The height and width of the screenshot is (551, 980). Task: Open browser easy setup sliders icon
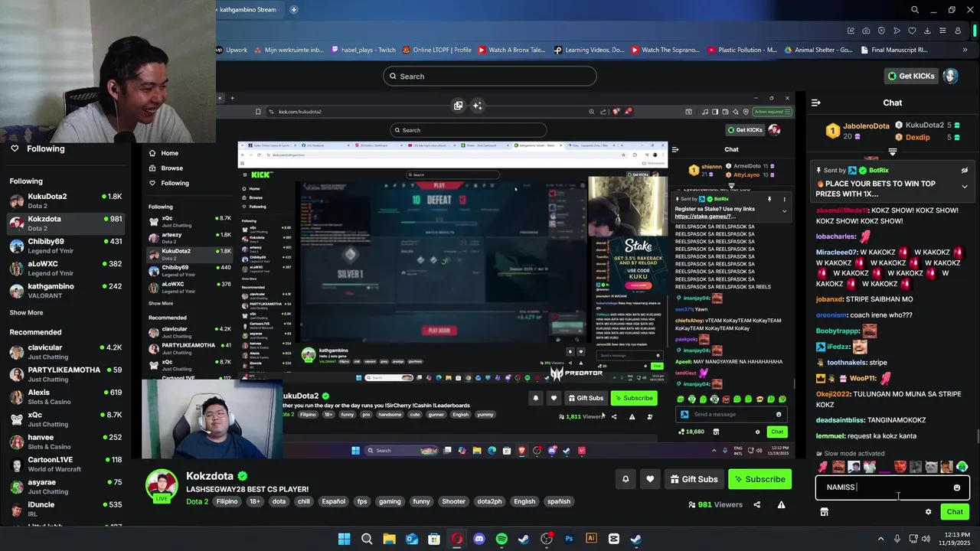pos(942,31)
